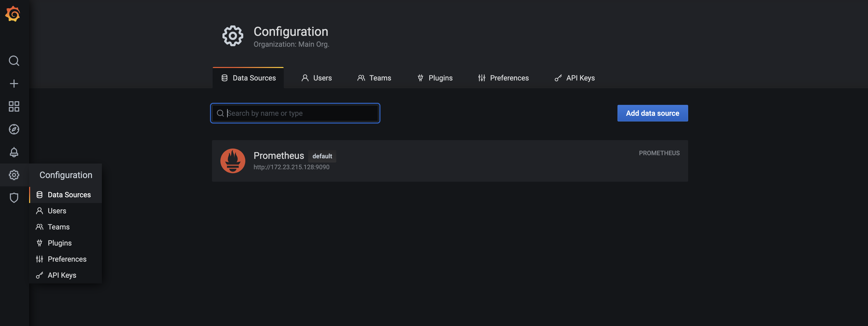Click the Configuration page title

[291, 32]
